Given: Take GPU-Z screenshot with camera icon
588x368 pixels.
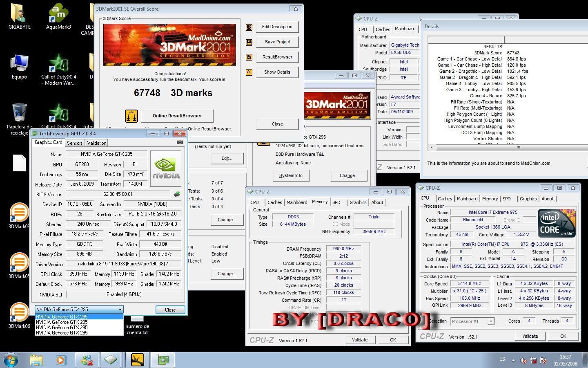Looking at the screenshot, I should (x=180, y=142).
